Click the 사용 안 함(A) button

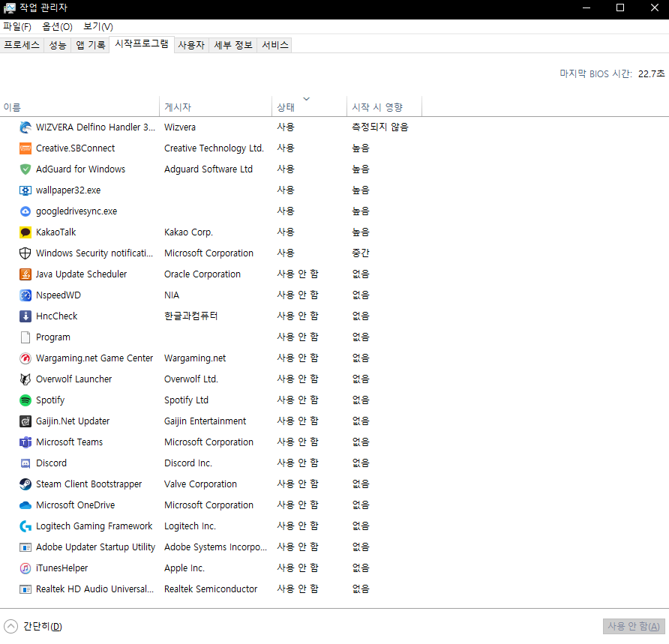tap(634, 626)
